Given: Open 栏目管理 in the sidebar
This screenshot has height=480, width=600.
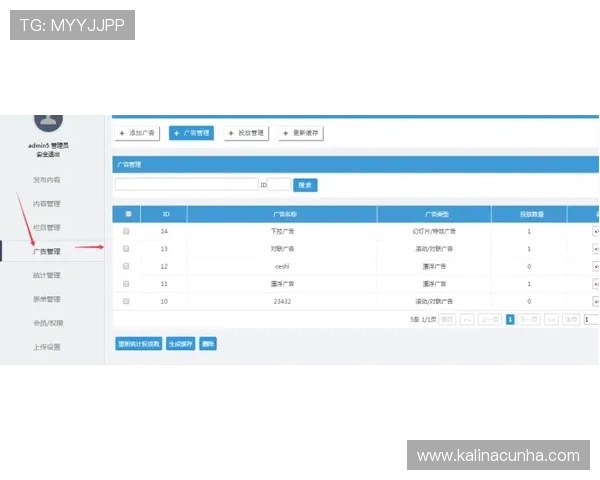Looking at the screenshot, I should 46,227.
